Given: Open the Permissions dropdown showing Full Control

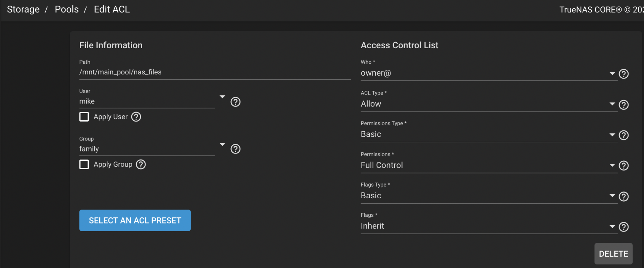Looking at the screenshot, I should [489, 165].
